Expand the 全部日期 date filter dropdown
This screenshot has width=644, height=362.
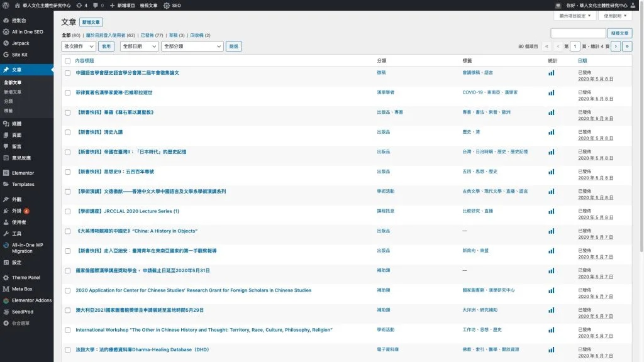138,47
